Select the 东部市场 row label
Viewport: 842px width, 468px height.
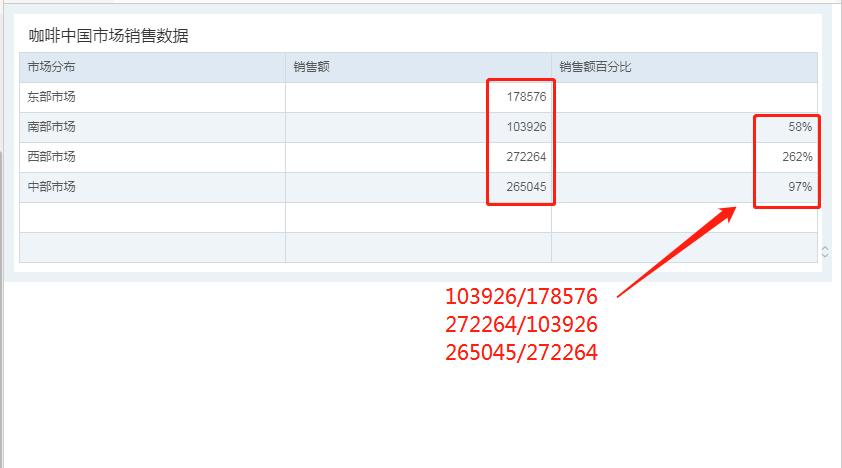click(x=51, y=97)
